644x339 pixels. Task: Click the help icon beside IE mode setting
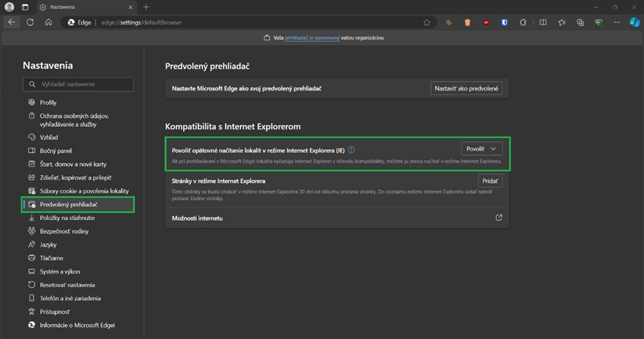pyautogui.click(x=352, y=150)
